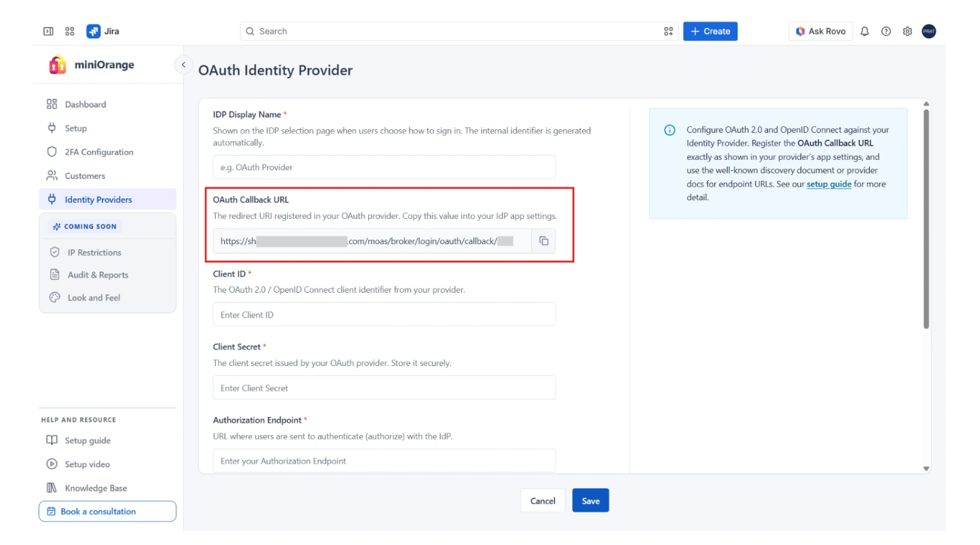Open the Setup menu item
This screenshot has height=545, width=980.
point(108,128)
